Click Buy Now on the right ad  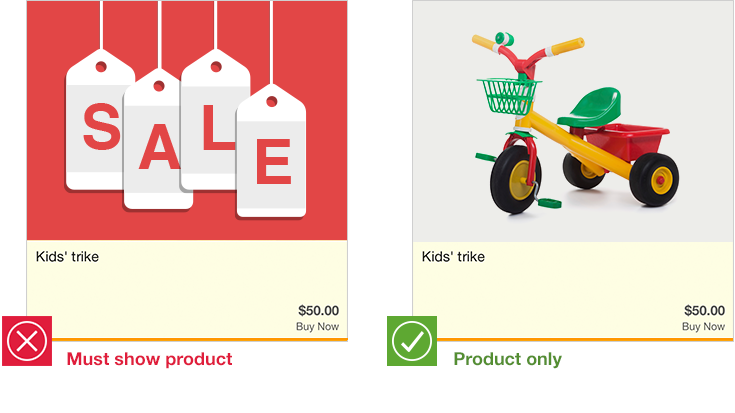click(703, 327)
